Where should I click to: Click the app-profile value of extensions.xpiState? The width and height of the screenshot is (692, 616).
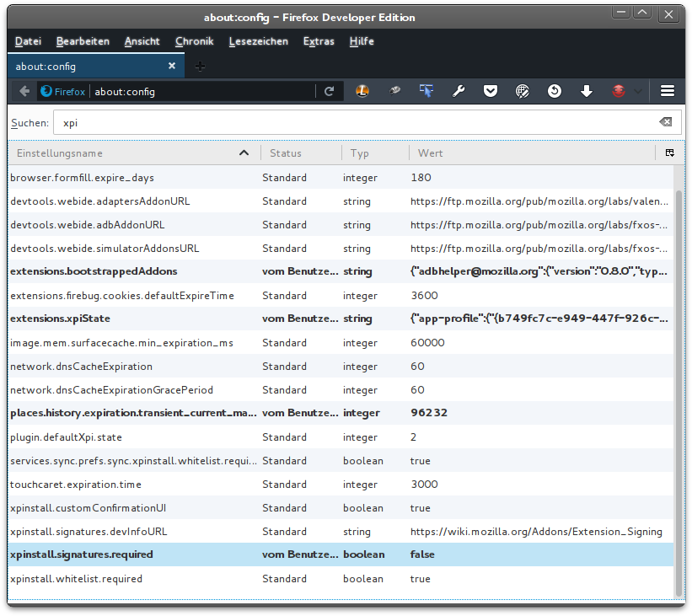539,319
